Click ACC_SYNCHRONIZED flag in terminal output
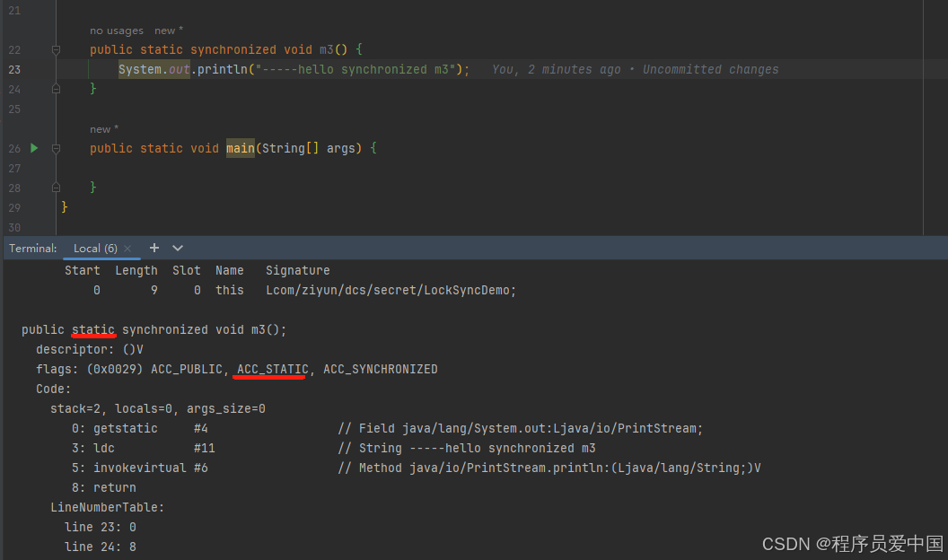Viewport: 948px width, 560px height. tap(381, 369)
